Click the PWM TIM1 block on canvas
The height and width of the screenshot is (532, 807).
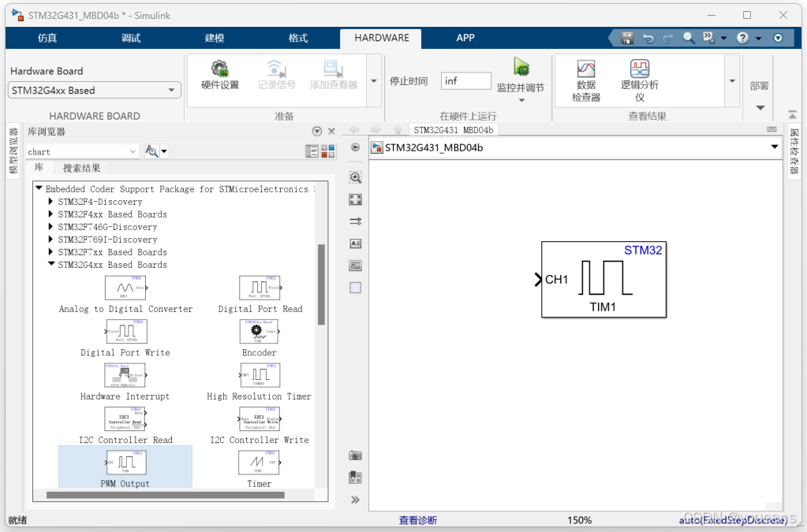[x=603, y=279]
